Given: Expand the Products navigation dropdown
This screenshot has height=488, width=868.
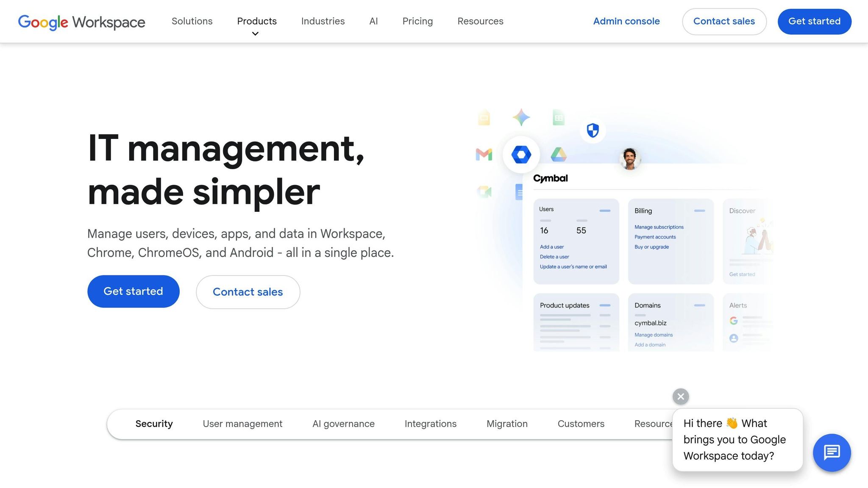Looking at the screenshot, I should tap(256, 21).
